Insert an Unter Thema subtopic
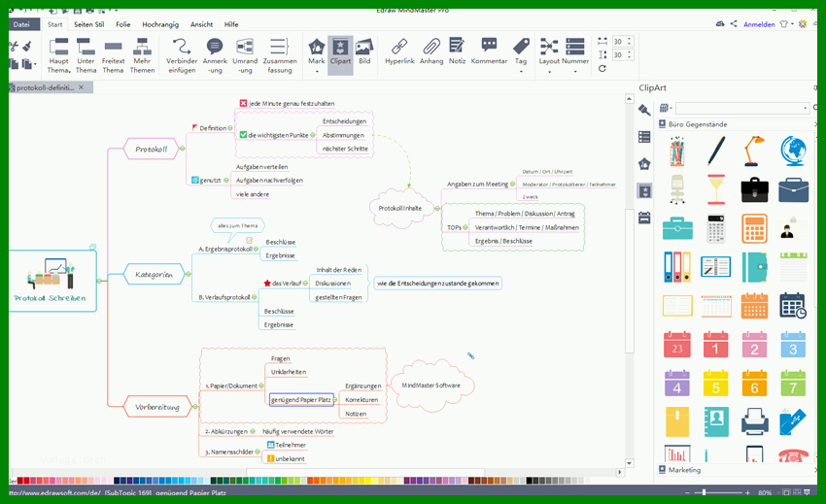 [86, 55]
